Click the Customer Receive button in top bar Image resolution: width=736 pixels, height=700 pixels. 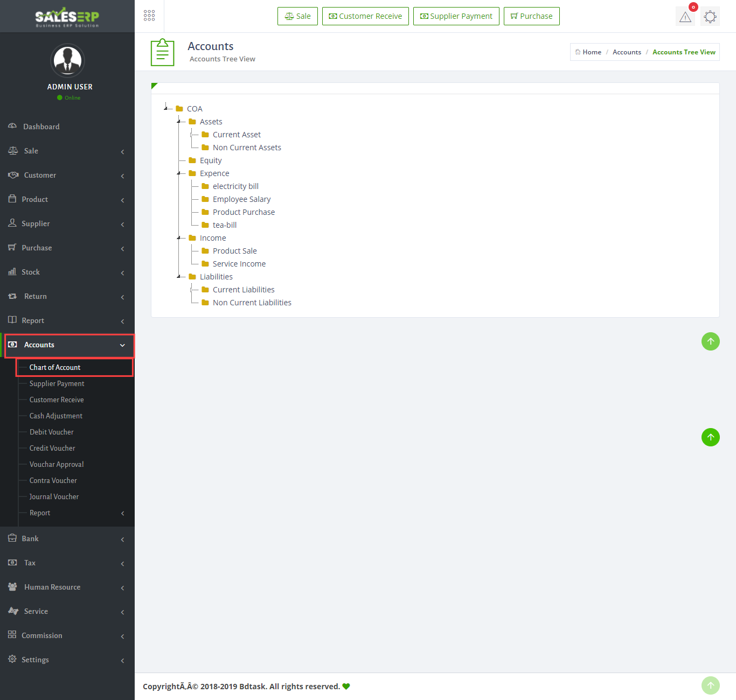click(x=365, y=16)
